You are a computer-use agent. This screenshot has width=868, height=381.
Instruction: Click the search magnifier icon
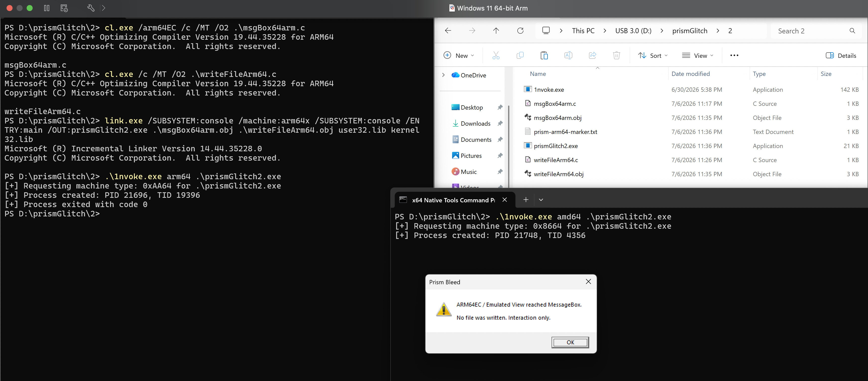(x=852, y=31)
